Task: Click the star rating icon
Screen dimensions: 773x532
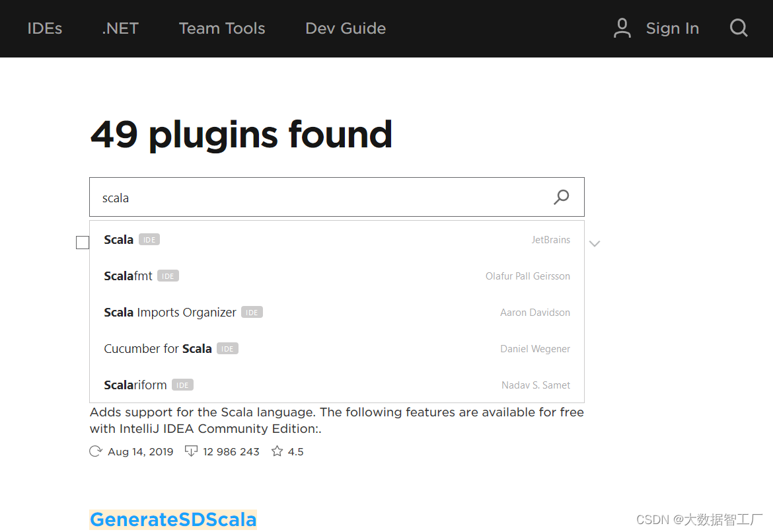Action: pyautogui.click(x=277, y=451)
